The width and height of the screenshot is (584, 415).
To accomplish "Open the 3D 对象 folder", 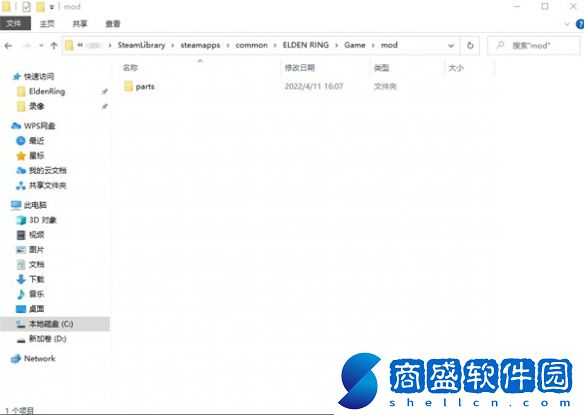I will (x=43, y=220).
